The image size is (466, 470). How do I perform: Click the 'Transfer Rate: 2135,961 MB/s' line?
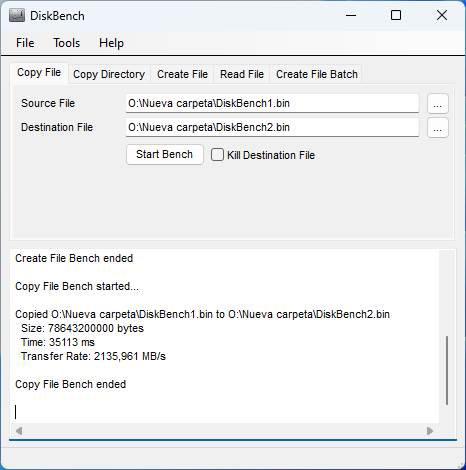93,356
